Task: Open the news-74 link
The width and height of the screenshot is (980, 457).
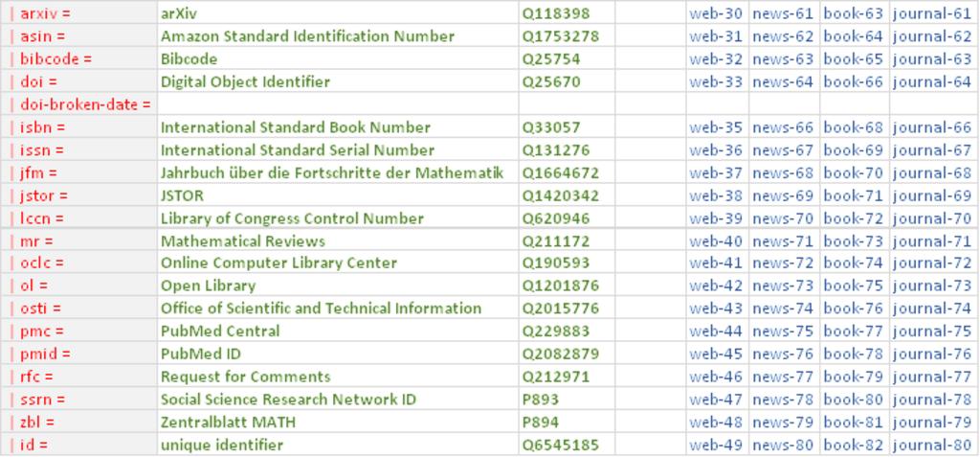Action: click(x=783, y=308)
